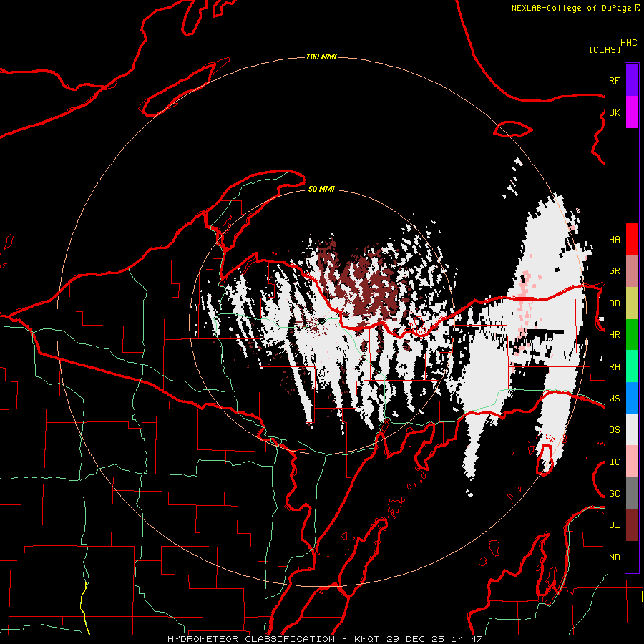
Task: Click the RA light green swatch
Action: (x=632, y=366)
